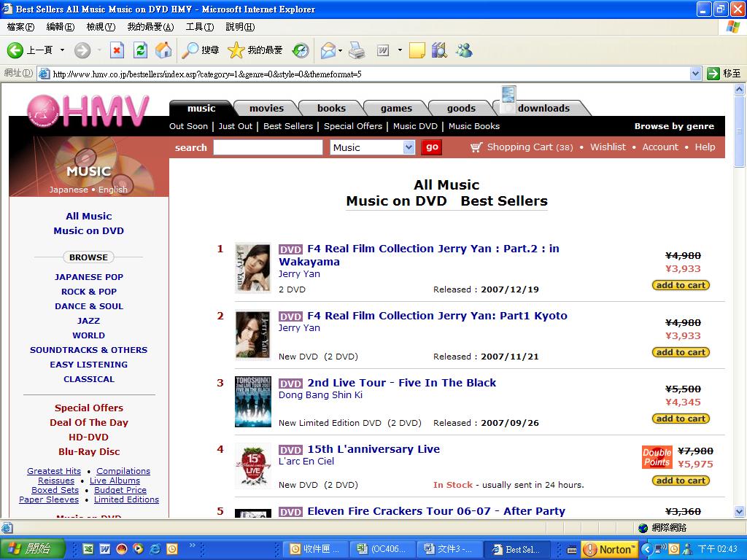Print the page with printer icon
The height and width of the screenshot is (560, 747).
click(357, 50)
